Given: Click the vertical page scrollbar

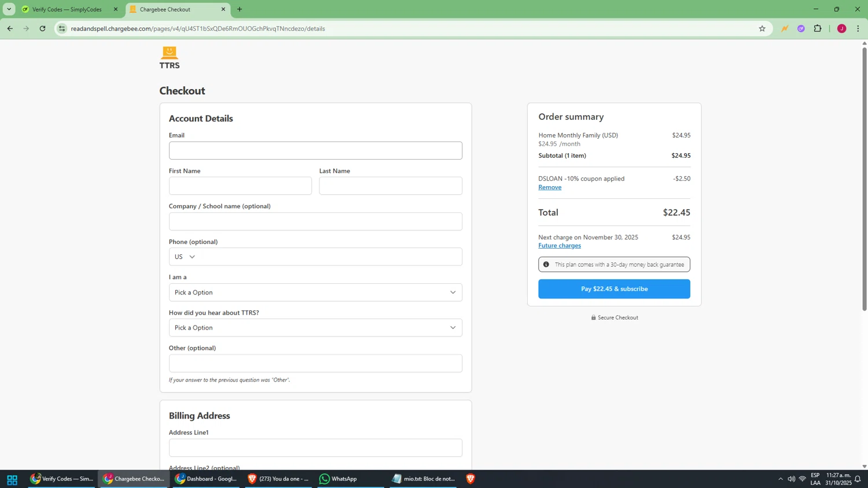Looking at the screenshot, I should pyautogui.click(x=865, y=179).
